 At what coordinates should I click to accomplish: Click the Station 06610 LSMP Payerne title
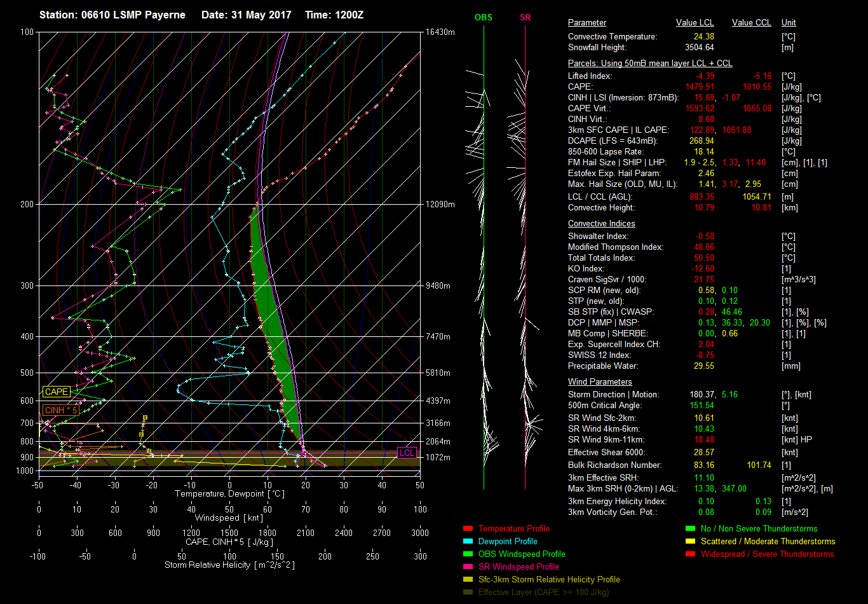(112, 15)
